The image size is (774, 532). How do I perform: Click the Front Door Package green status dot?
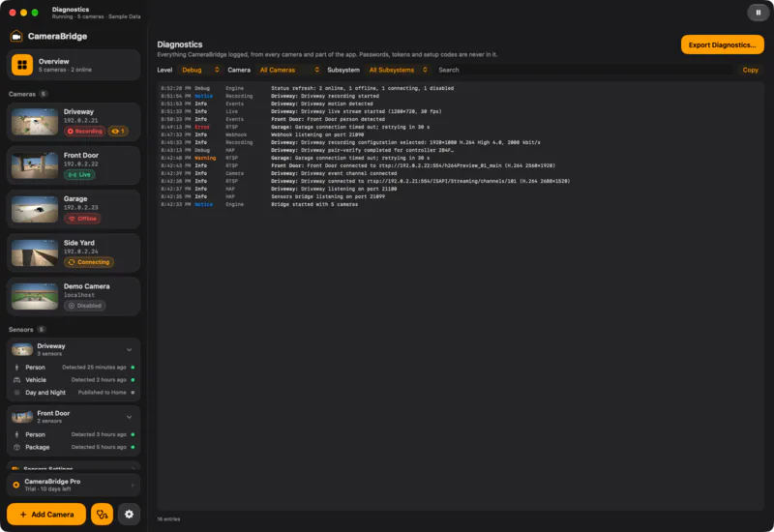[x=133, y=447]
